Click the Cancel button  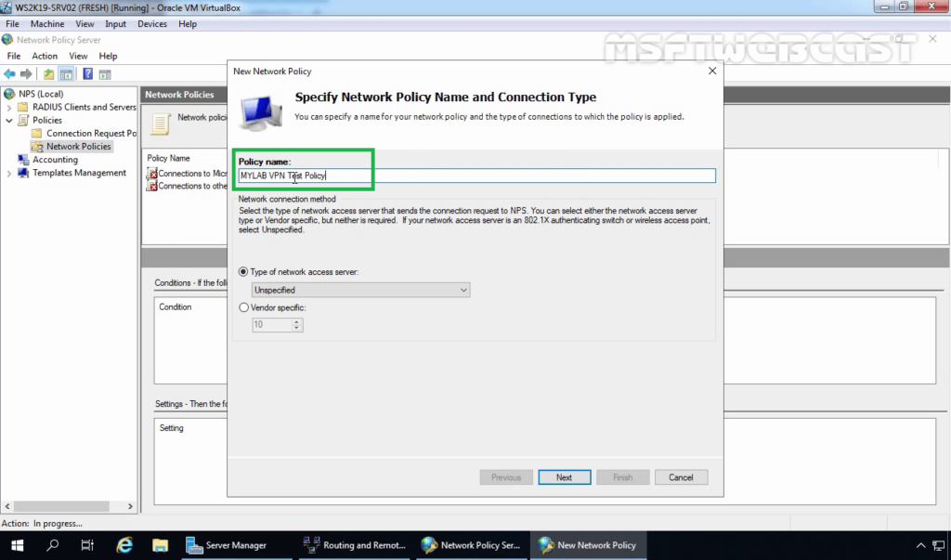(681, 477)
